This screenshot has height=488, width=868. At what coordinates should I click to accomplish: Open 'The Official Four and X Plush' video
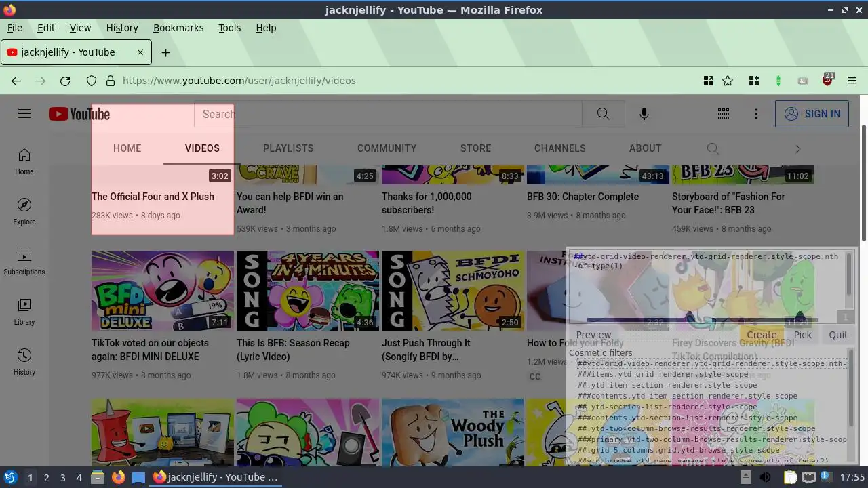153,197
